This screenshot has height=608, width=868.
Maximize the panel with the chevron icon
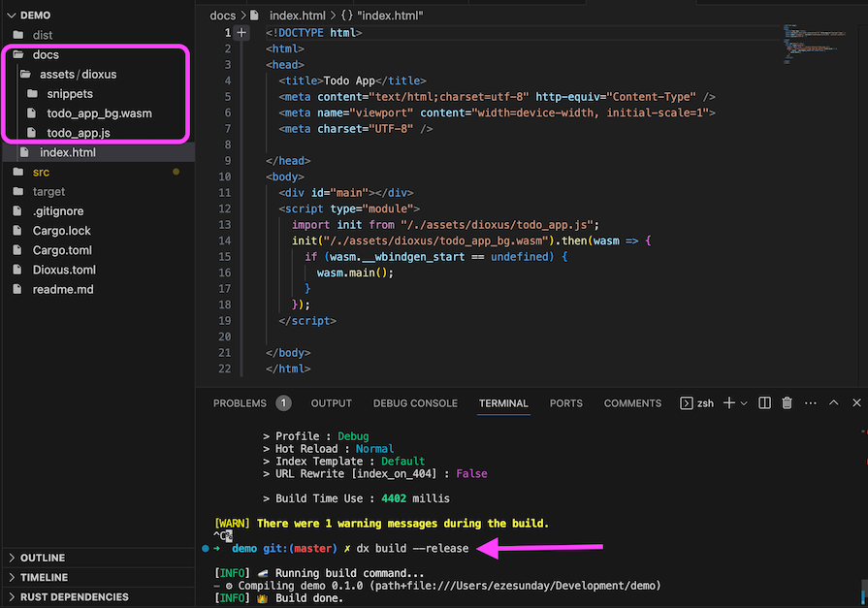[832, 402]
